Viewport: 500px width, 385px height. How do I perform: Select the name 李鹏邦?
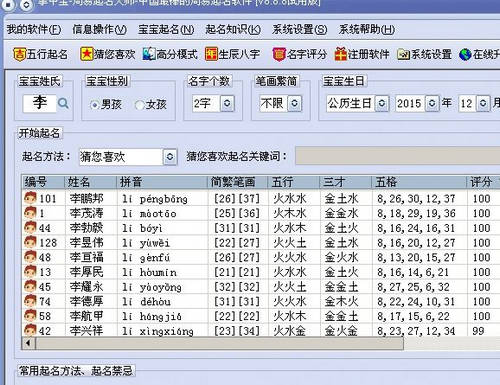click(x=86, y=199)
